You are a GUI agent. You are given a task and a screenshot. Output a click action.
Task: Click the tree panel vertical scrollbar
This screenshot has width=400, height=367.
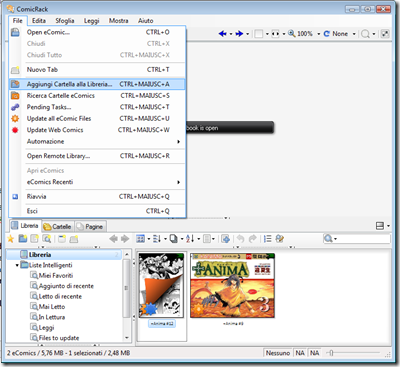(x=127, y=296)
